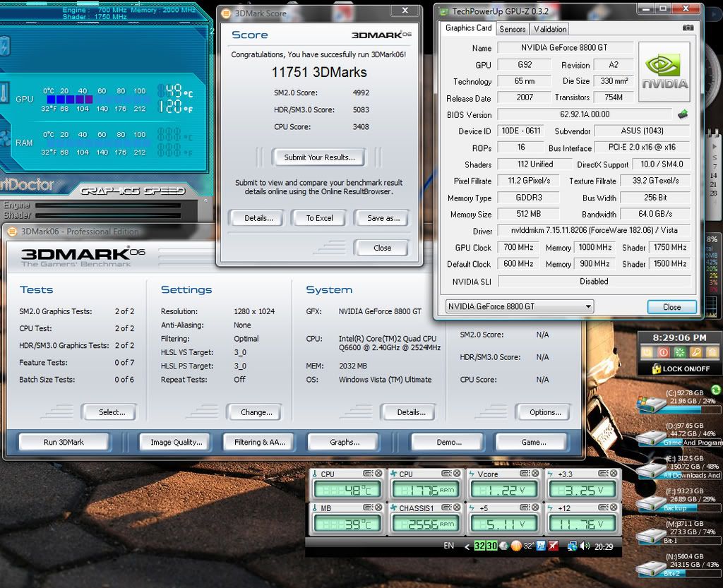Click settings icon on CPU temperature gadget
This screenshot has height=588, width=723.
coord(367,474)
